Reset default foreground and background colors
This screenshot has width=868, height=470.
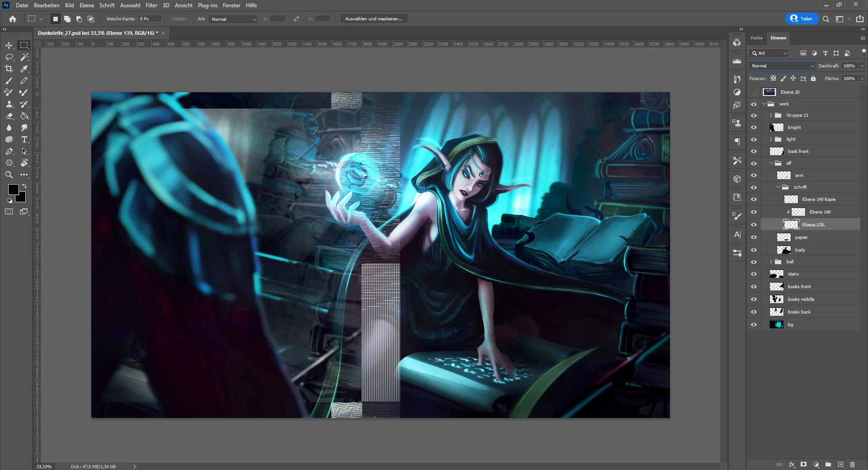[x=9, y=200]
